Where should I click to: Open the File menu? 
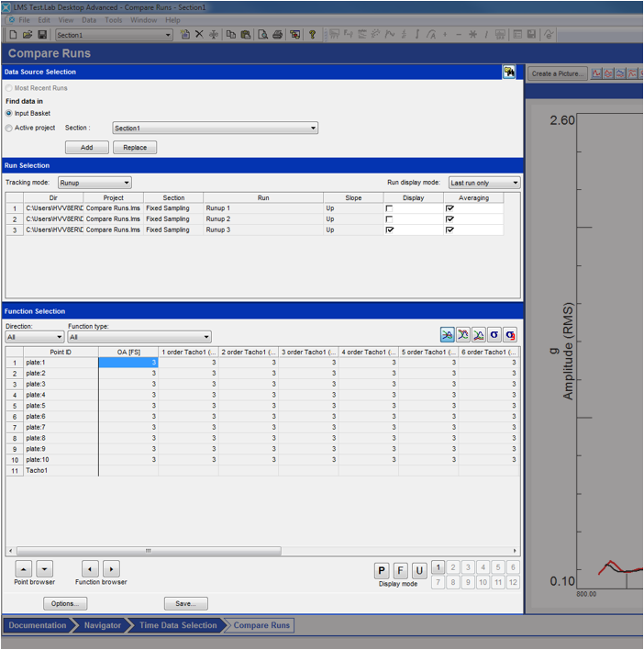(x=24, y=20)
